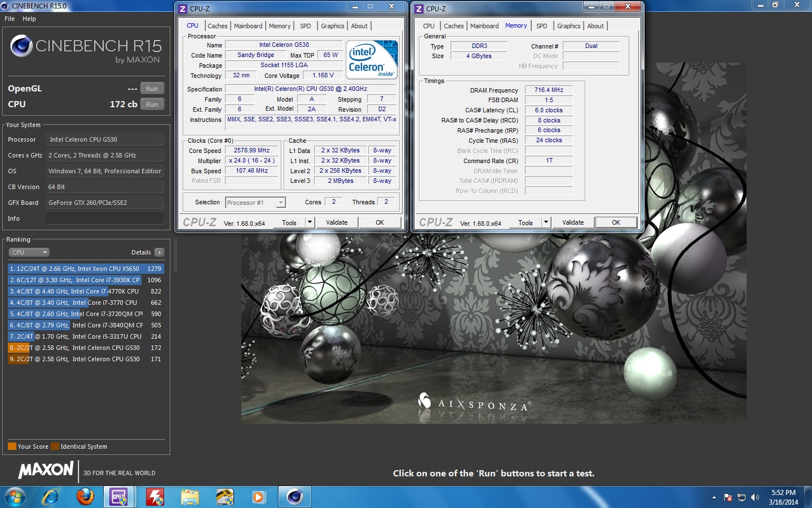This screenshot has width=812, height=508.
Task: Open the File menu in Cinebench
Action: click(x=10, y=19)
